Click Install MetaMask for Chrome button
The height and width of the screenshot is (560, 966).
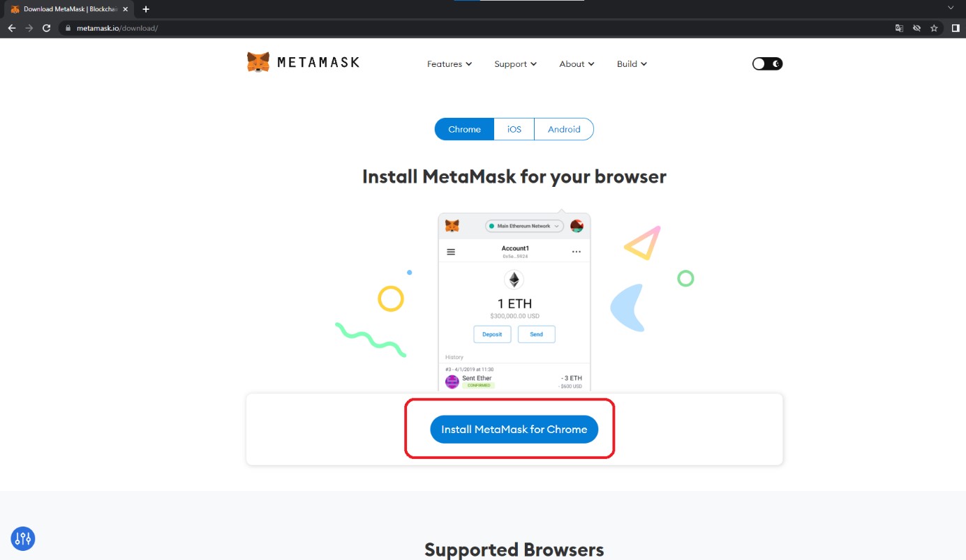pos(514,430)
